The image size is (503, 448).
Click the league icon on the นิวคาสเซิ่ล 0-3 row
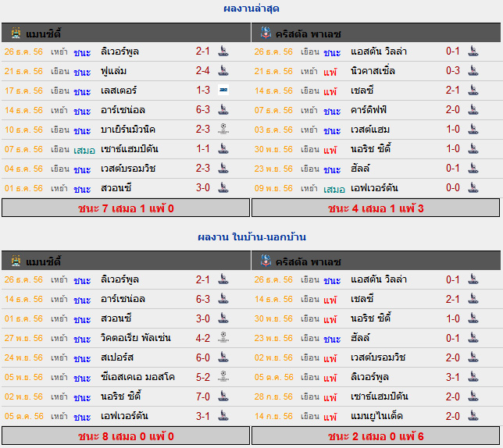click(473, 70)
